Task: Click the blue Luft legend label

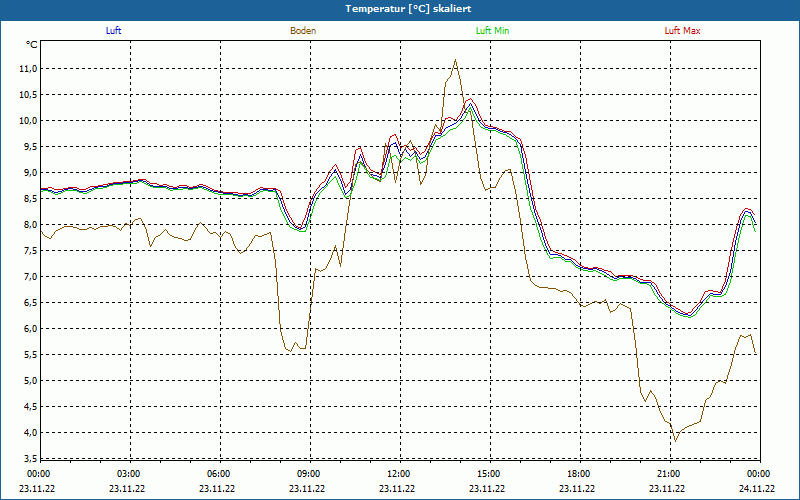Action: click(x=113, y=31)
